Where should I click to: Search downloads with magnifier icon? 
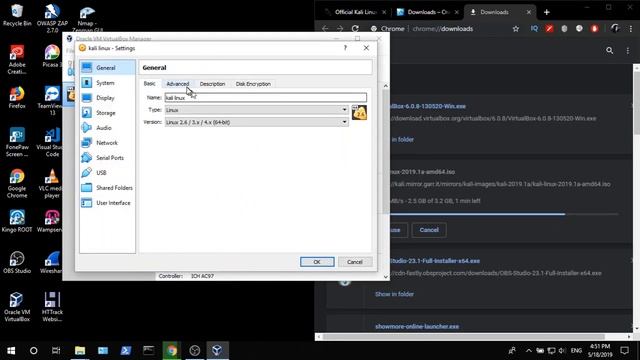pos(609,50)
